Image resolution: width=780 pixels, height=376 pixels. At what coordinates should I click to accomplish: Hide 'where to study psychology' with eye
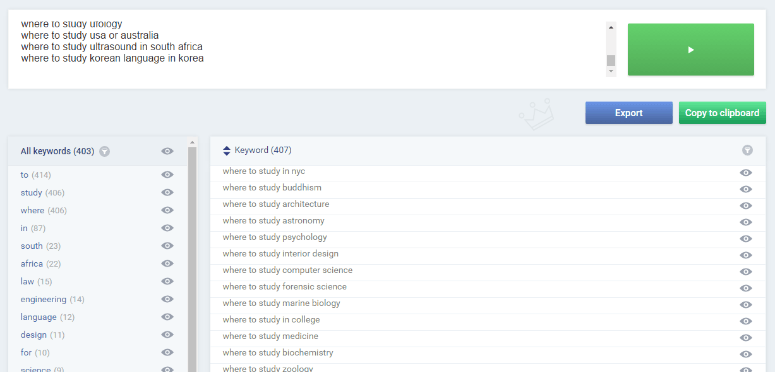click(746, 239)
